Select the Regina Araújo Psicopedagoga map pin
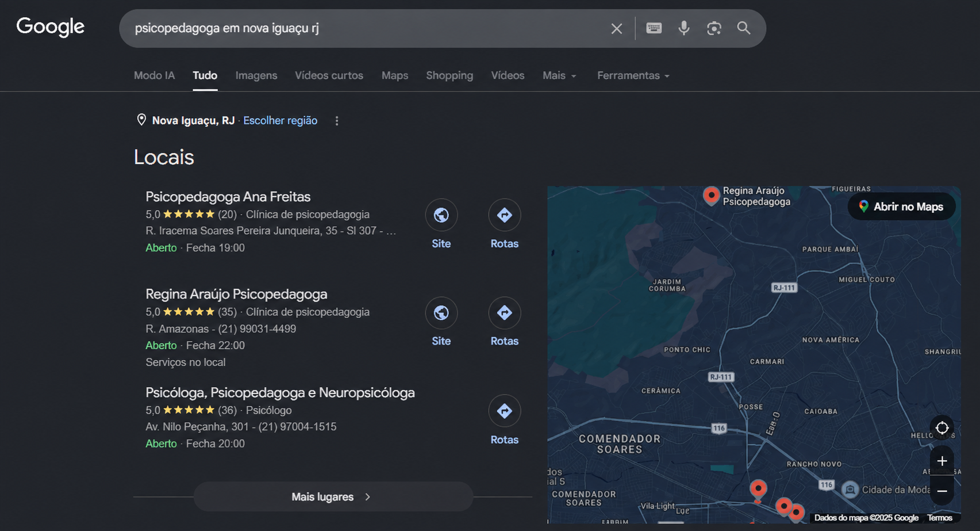Image resolution: width=980 pixels, height=531 pixels. point(712,196)
